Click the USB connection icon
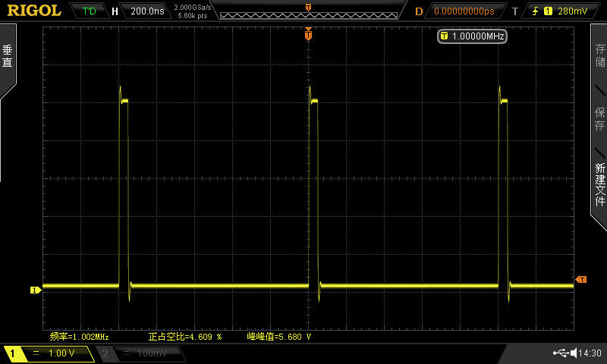The width and height of the screenshot is (607, 364). coord(561,353)
